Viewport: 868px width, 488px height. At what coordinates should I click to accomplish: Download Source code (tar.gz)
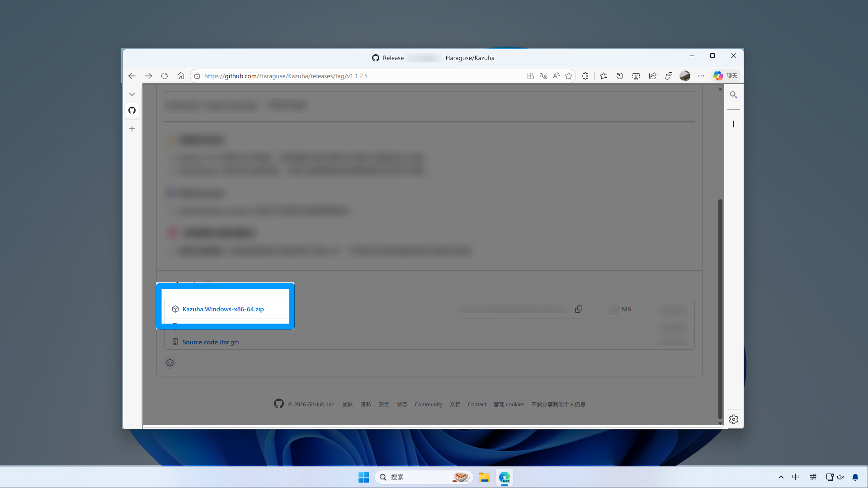click(210, 342)
